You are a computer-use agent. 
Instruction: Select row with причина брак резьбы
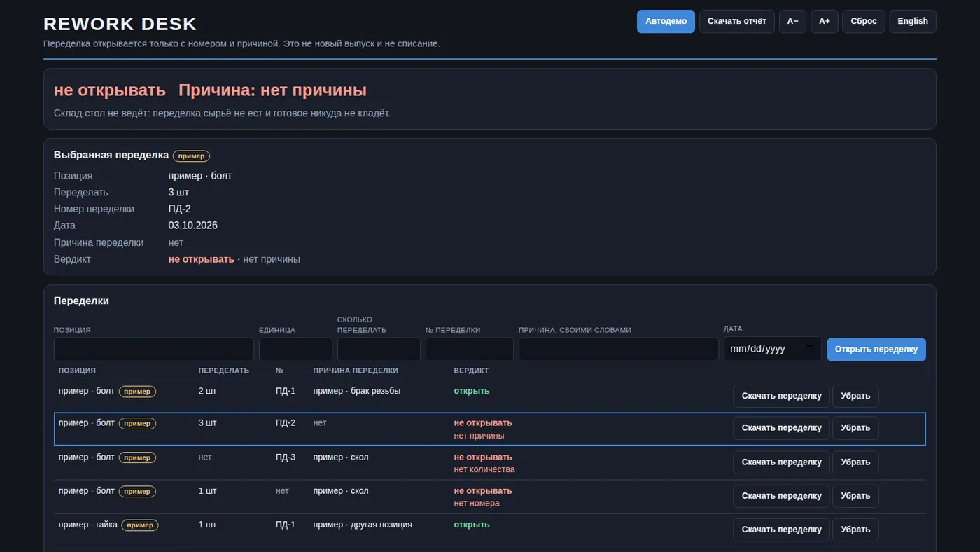click(490, 396)
